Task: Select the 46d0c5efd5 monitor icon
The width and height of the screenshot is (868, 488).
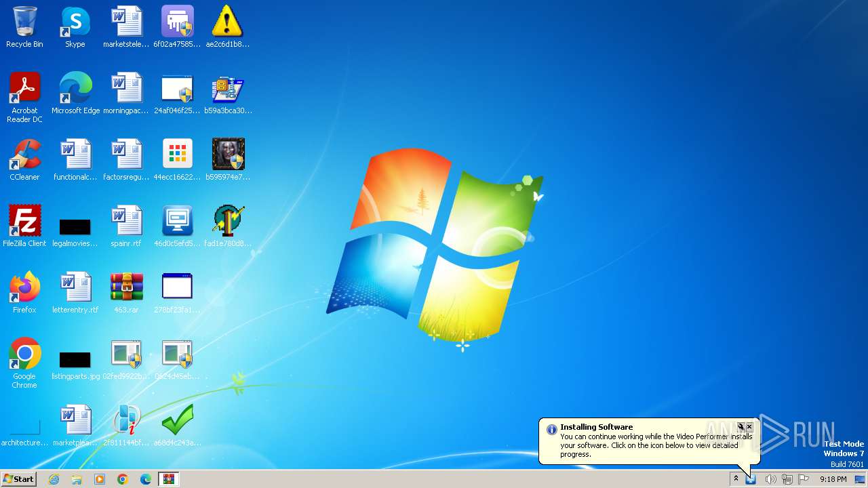Action: tap(177, 226)
